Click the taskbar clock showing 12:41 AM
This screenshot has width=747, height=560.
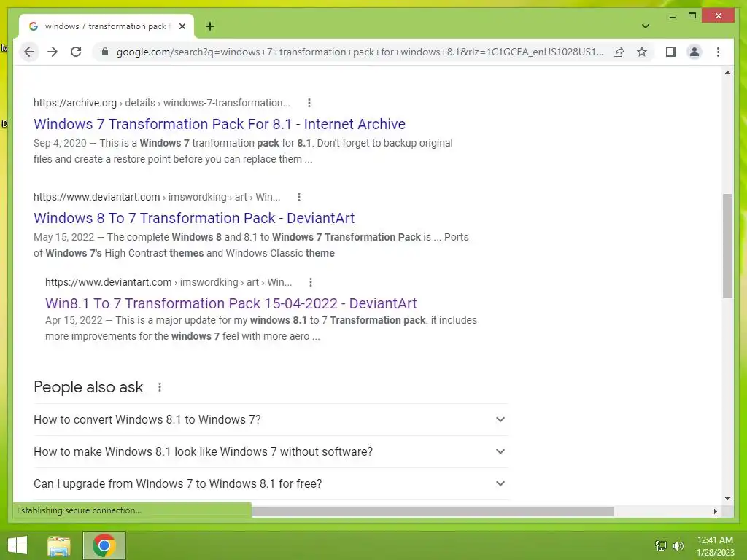coord(715,545)
